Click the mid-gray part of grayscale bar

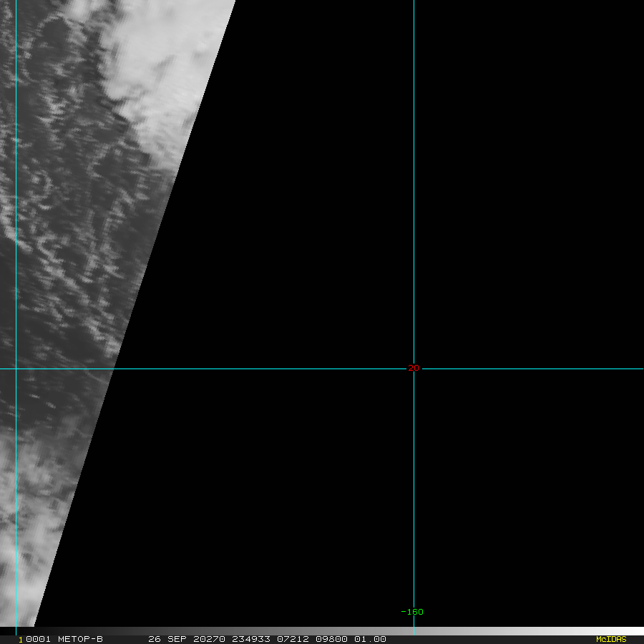coord(322,631)
